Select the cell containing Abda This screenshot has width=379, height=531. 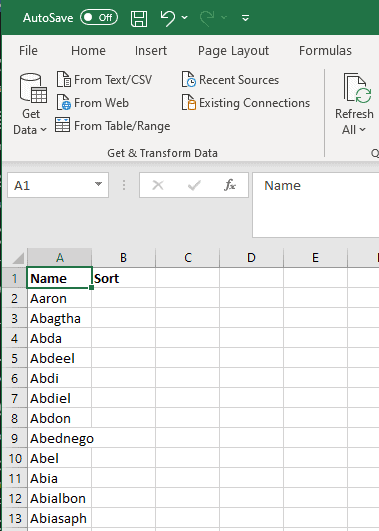click(x=60, y=338)
